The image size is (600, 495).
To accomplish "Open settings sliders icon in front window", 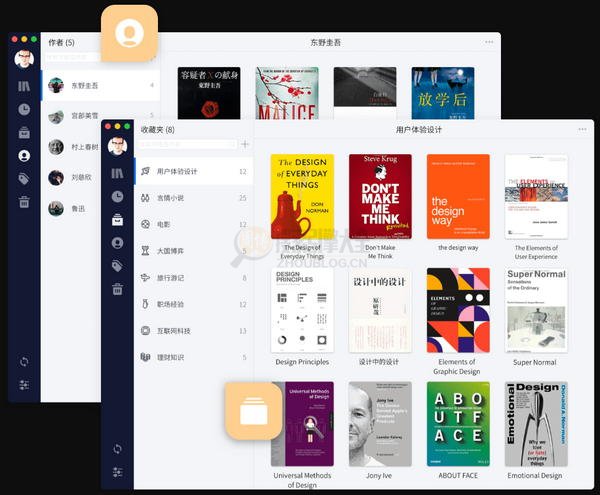I will pyautogui.click(x=117, y=472).
